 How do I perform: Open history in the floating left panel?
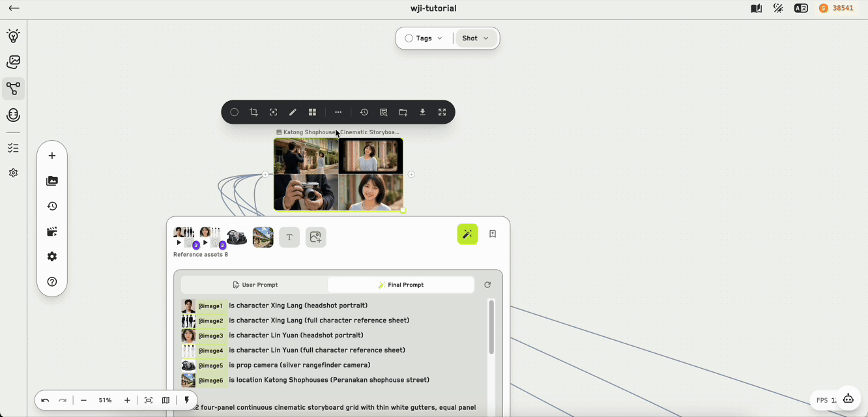click(x=52, y=206)
